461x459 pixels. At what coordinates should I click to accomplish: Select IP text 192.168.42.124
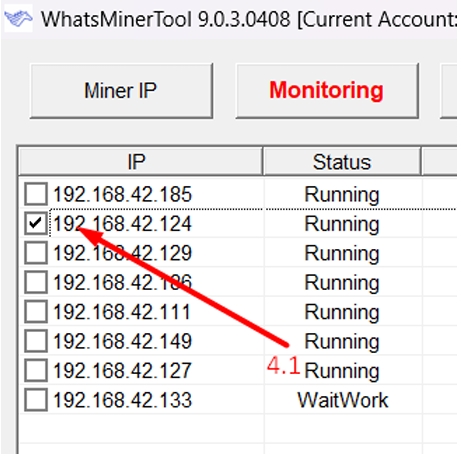123,224
